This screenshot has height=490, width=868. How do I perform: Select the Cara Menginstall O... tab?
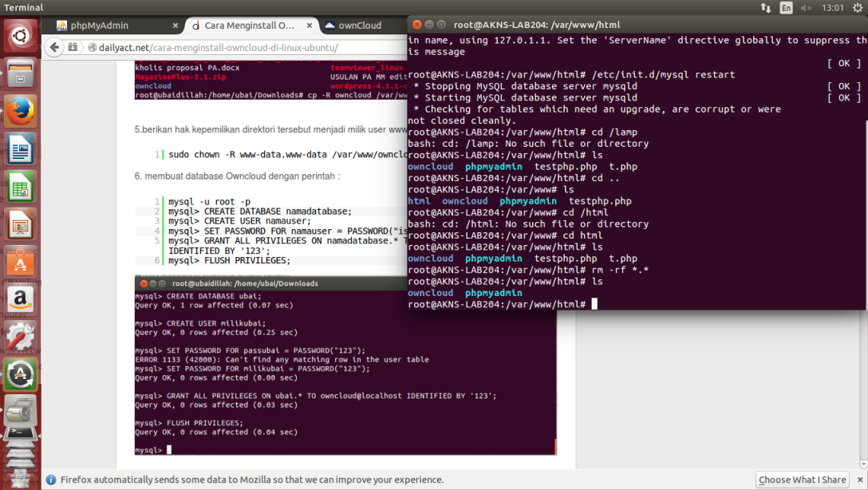click(x=251, y=26)
